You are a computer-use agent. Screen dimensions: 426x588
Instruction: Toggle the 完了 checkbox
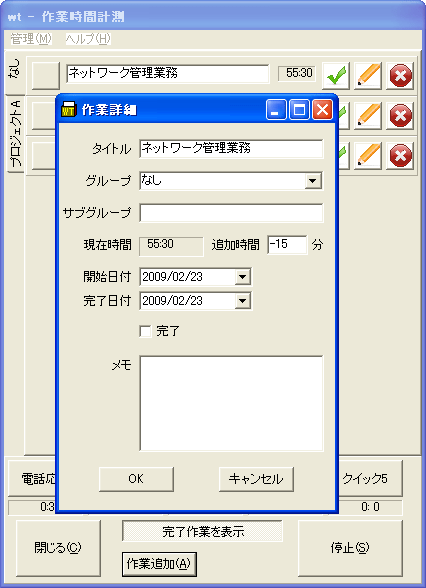coord(146,332)
